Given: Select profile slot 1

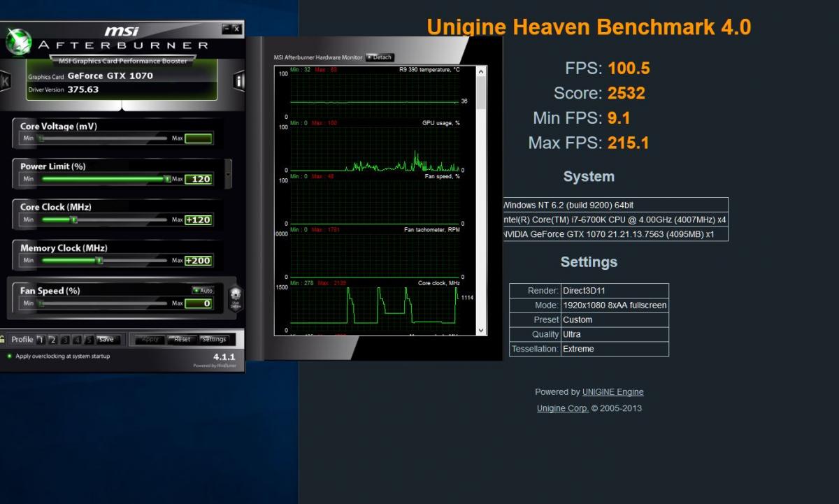Looking at the screenshot, I should click(41, 340).
